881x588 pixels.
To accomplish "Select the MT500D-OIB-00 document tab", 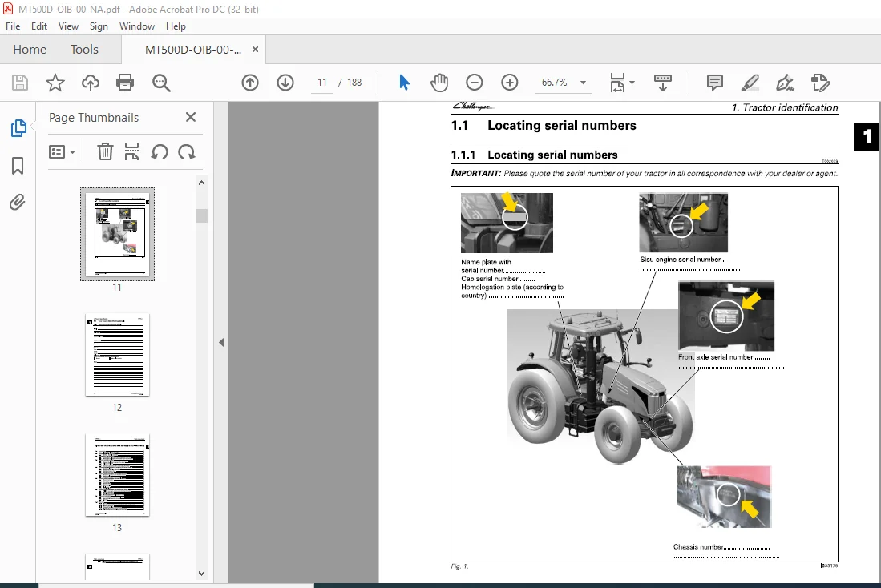I will pyautogui.click(x=192, y=50).
